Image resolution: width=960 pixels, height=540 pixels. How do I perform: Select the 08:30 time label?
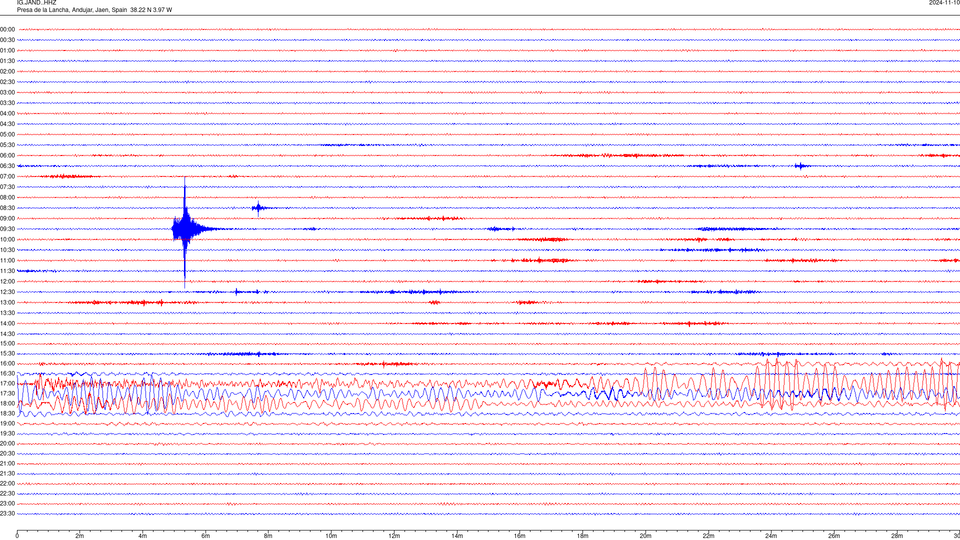coord(7,208)
